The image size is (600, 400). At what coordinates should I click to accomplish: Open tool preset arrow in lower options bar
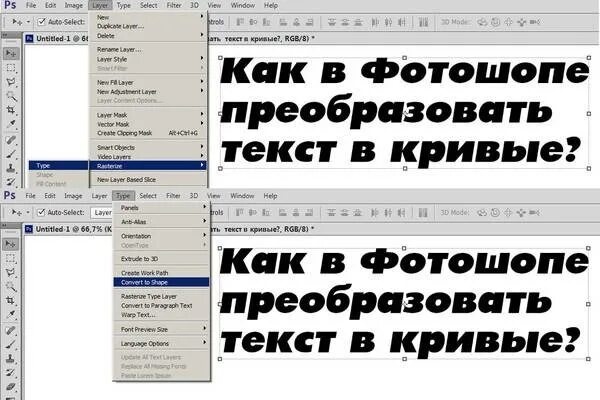point(28,212)
